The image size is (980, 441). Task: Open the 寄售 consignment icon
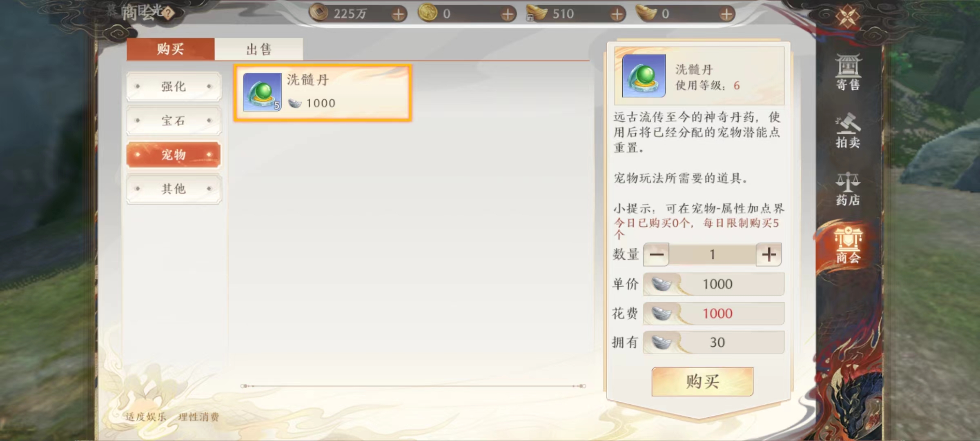(848, 72)
